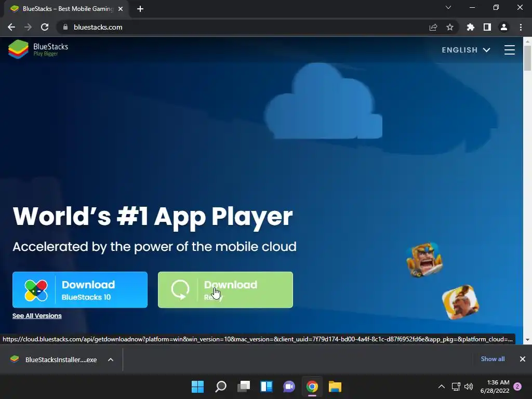Click the scrollbar down arrow

coord(527,340)
